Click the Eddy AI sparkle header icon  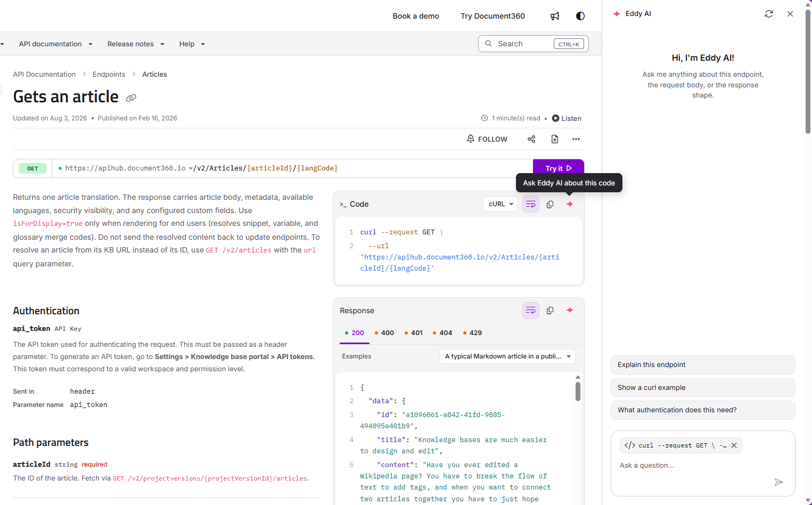[x=617, y=14]
